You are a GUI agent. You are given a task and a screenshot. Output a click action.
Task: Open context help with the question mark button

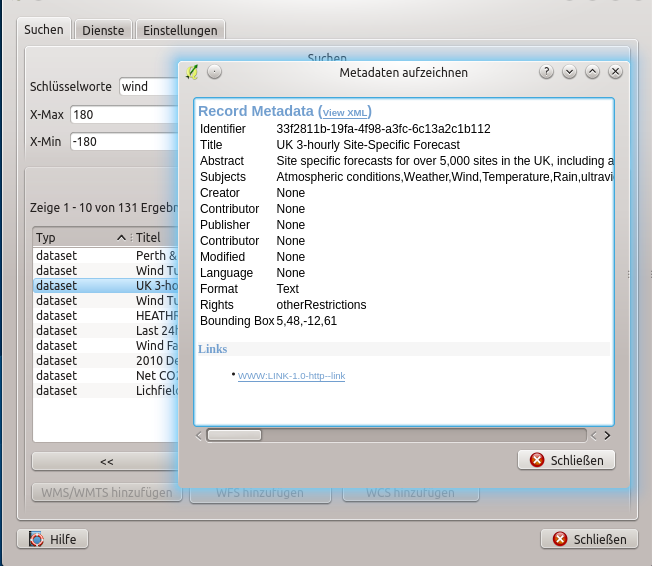(x=546, y=72)
